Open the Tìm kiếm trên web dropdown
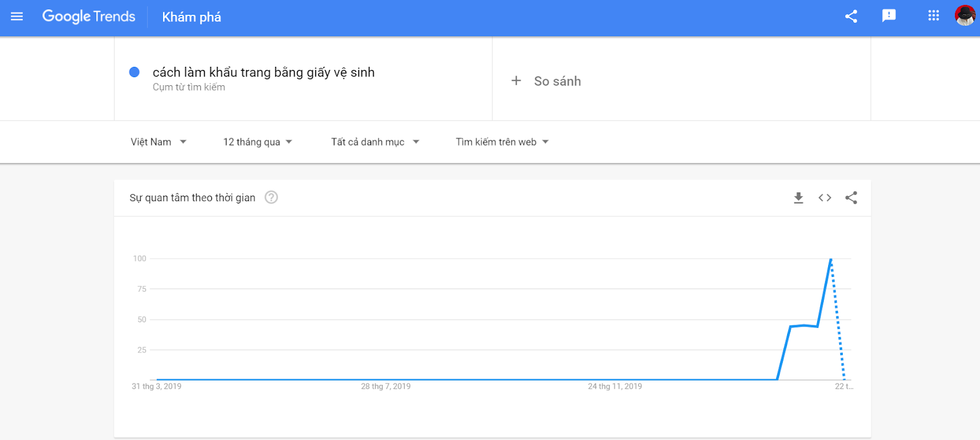 (x=502, y=142)
